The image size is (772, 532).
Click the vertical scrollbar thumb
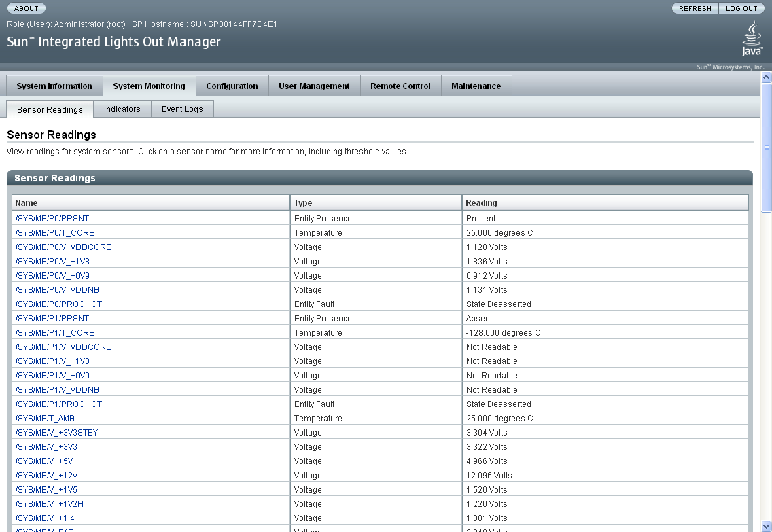(766, 147)
